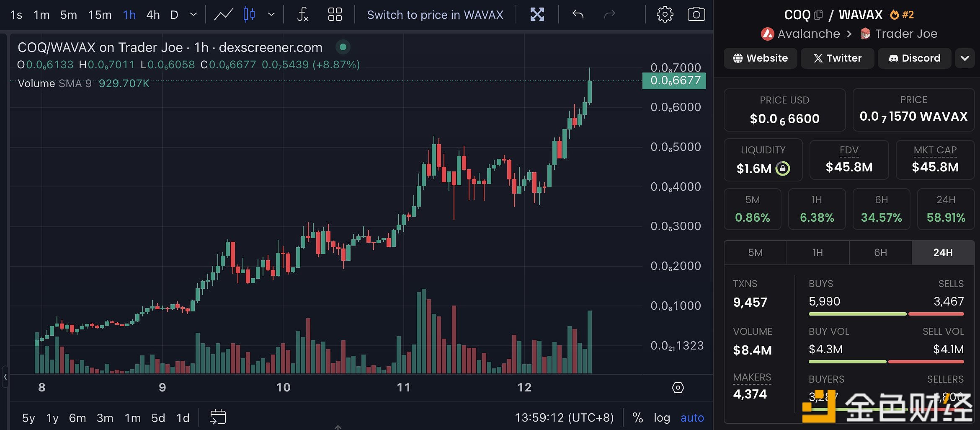Select the 15m timeframe
This screenshot has height=430, width=980.
(x=100, y=15)
